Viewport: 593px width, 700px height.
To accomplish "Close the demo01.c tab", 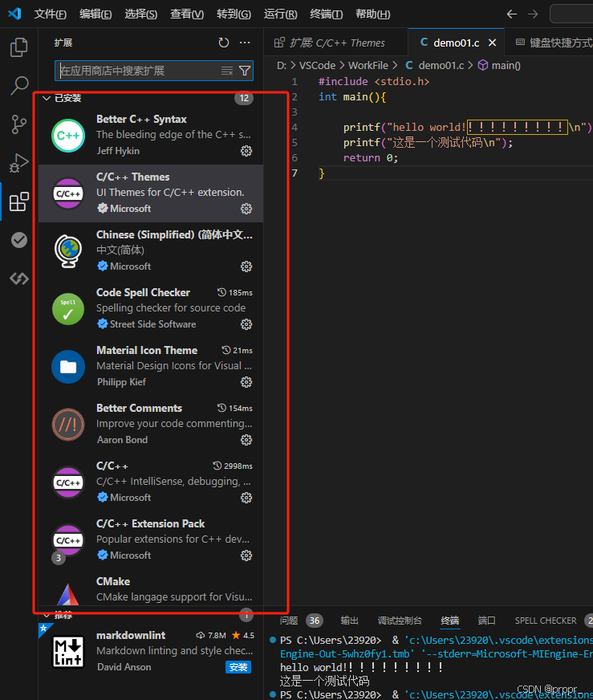I will tap(492, 43).
